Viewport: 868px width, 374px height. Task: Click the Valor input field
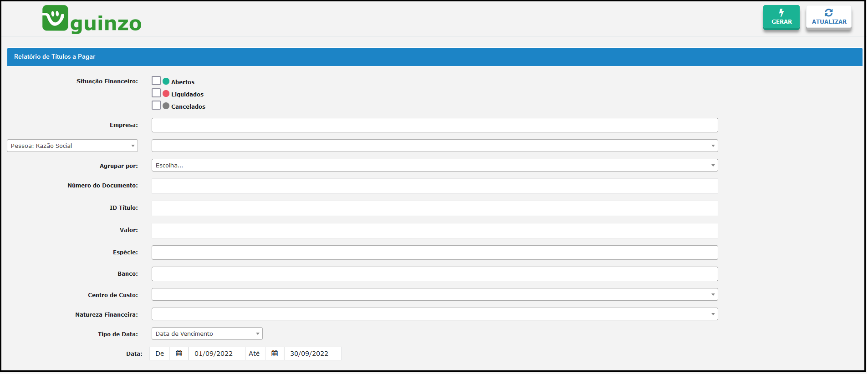point(434,231)
